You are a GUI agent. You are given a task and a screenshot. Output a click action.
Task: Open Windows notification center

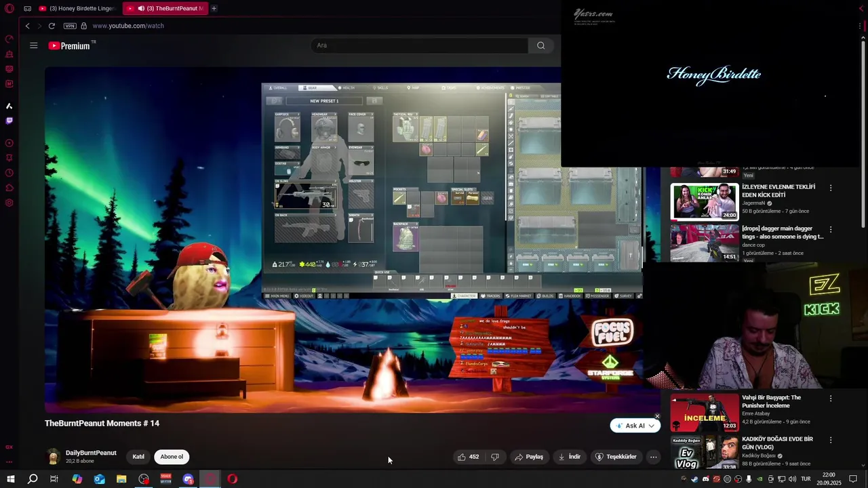coord(853,479)
